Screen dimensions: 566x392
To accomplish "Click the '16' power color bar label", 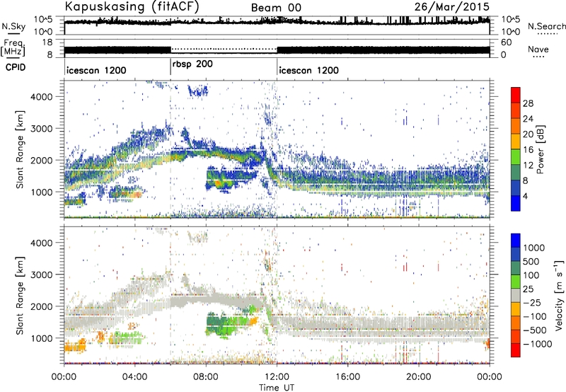I will pyautogui.click(x=528, y=150).
